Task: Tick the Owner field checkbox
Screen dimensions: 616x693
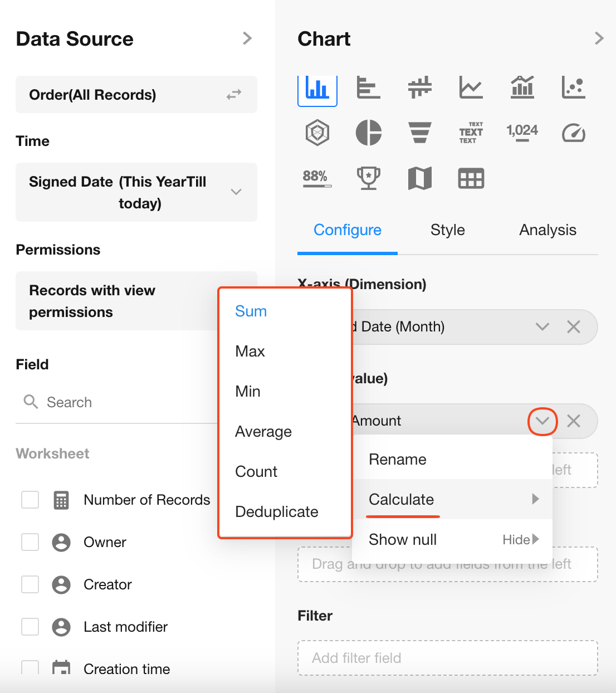Action: click(x=30, y=542)
